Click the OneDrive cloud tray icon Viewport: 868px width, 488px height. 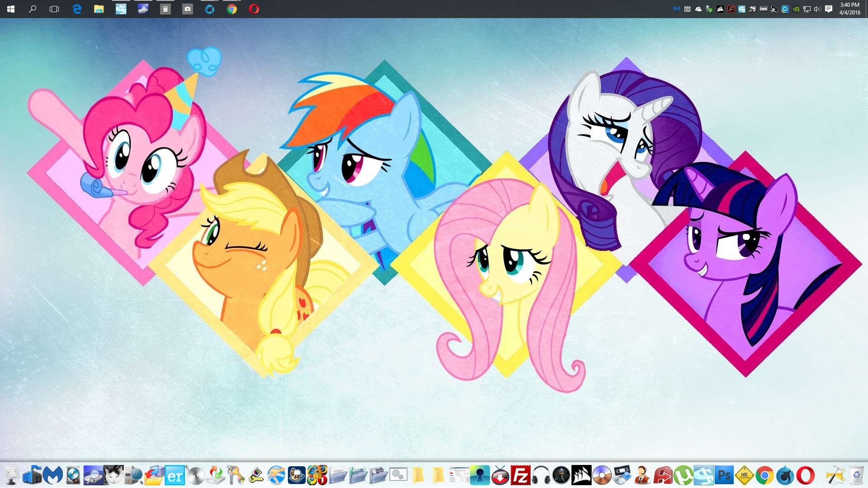pos(698,9)
